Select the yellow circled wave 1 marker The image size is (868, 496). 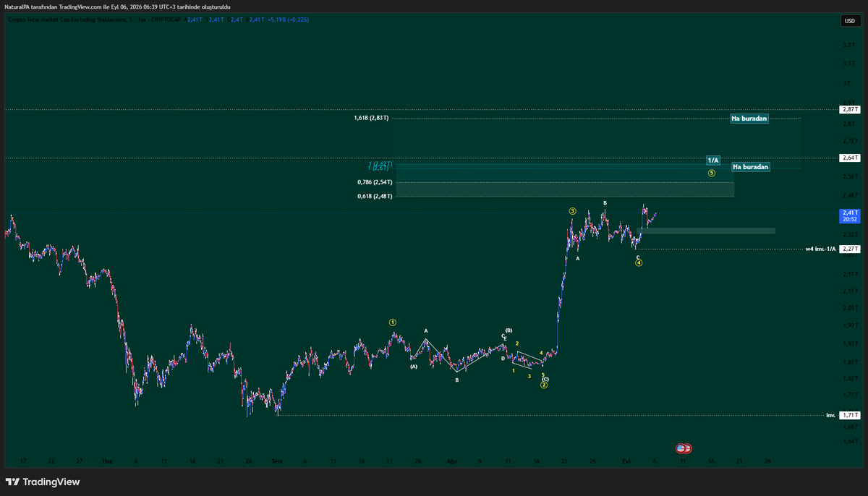[392, 322]
